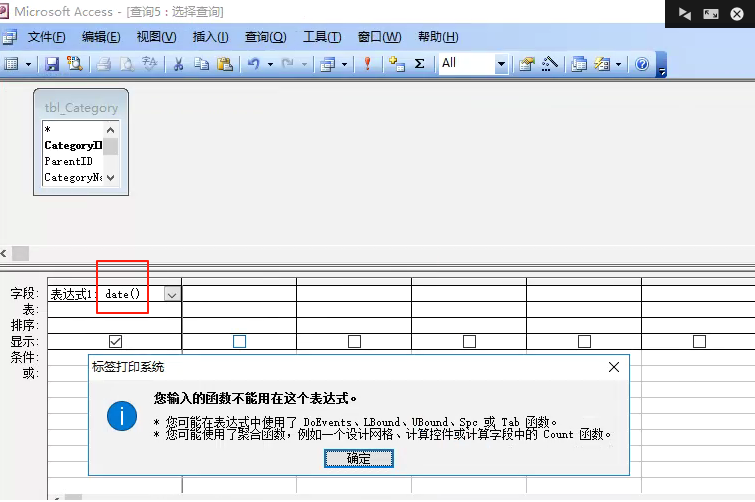This screenshot has width=755, height=502.
Task: Show the Database Window icon
Action: [579, 64]
